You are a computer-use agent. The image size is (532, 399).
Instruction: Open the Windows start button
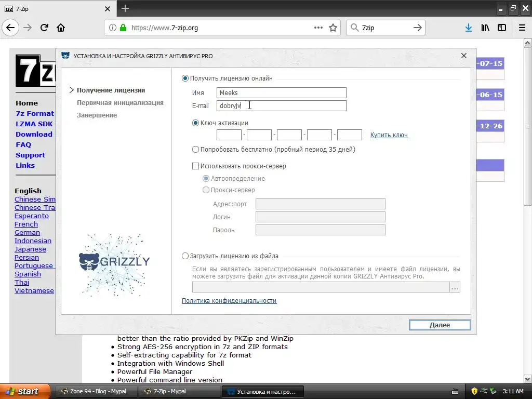24,391
